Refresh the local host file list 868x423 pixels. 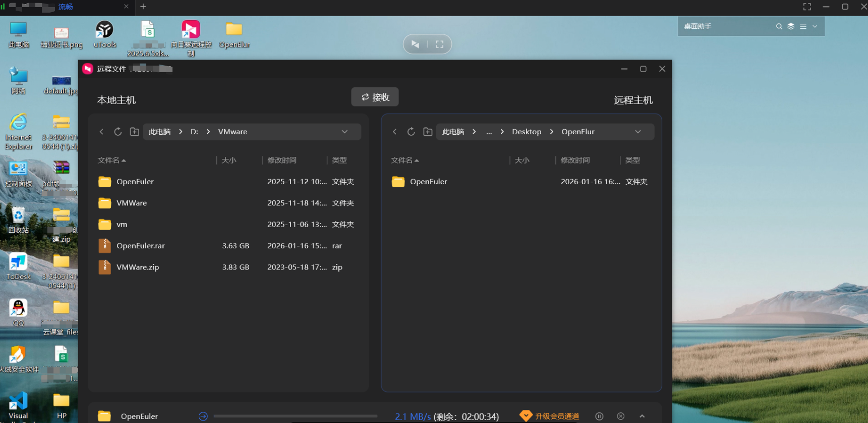click(118, 132)
